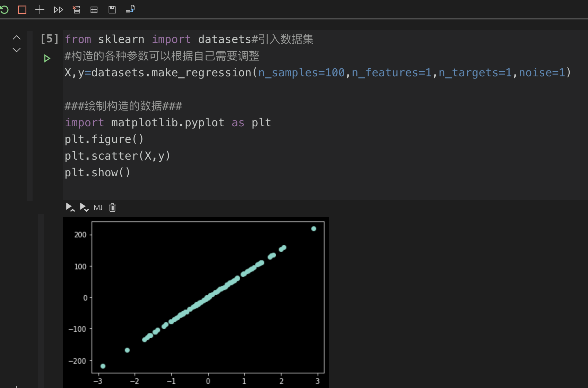Export the notebook to another format
Viewport: 588px width, 388px height.
pyautogui.click(x=130, y=10)
